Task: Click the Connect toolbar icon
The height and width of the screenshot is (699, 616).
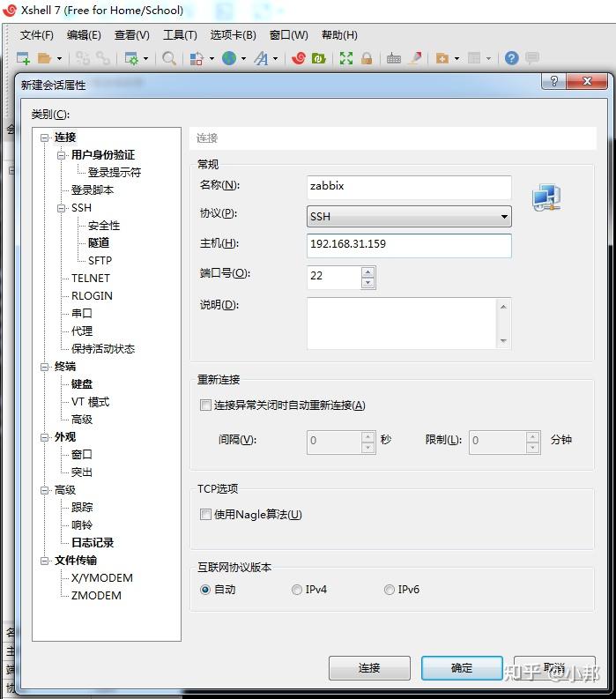Action: (x=83, y=58)
